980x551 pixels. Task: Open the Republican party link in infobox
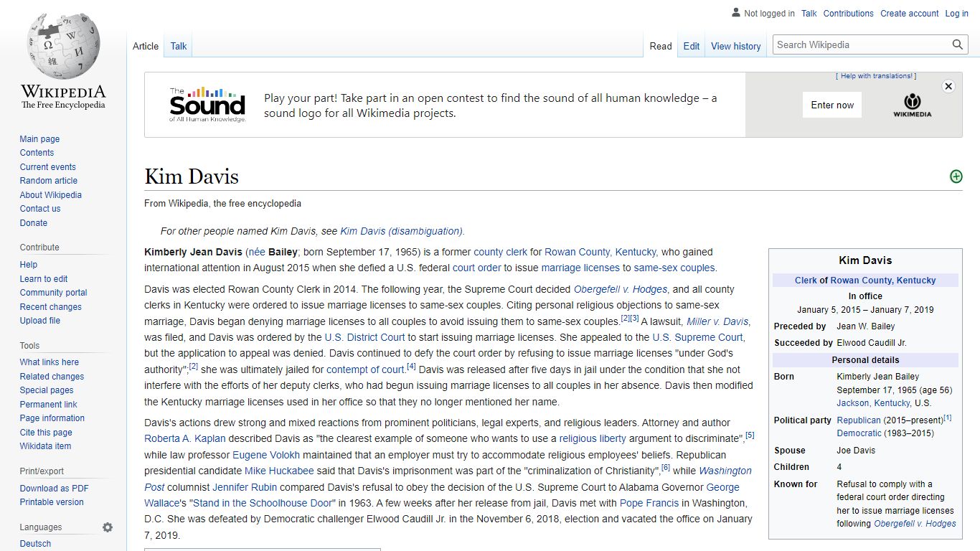coord(859,420)
